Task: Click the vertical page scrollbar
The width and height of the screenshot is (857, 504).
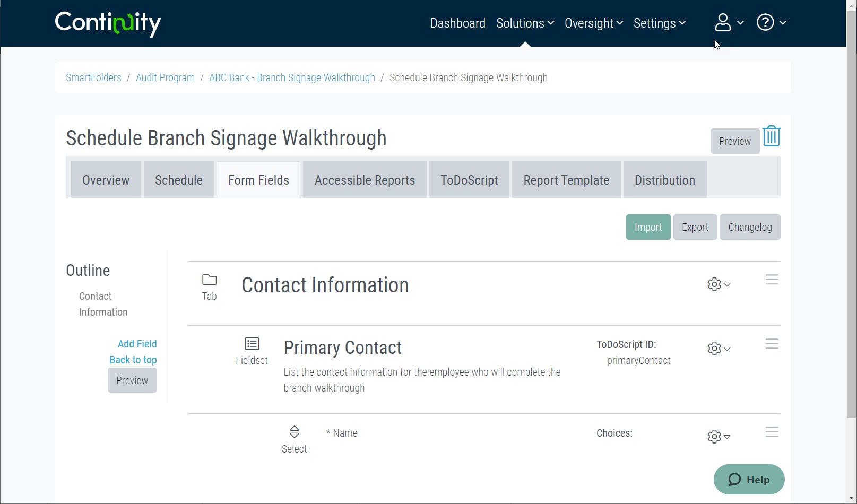Action: (851, 212)
